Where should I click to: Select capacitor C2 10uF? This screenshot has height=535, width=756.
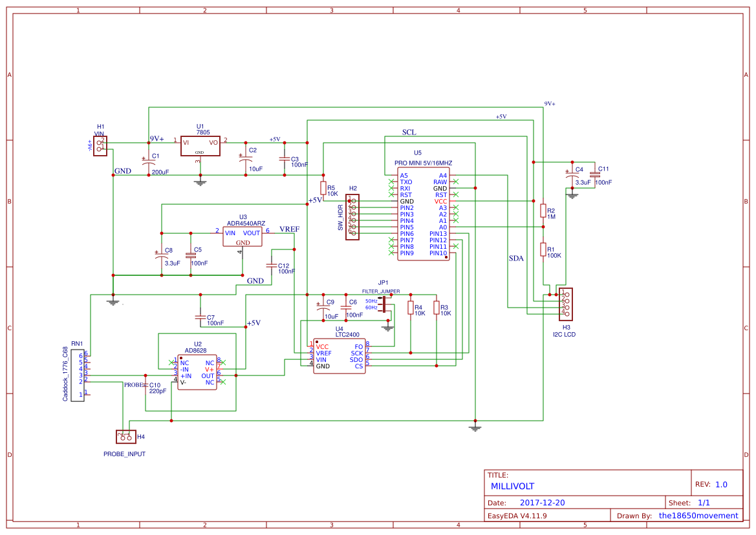245,158
